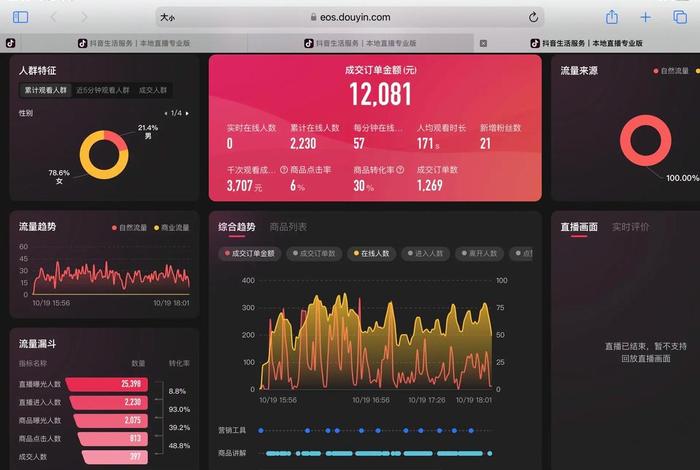Go to previous page of 性别 chart
700x470 pixels.
pyautogui.click(x=166, y=113)
